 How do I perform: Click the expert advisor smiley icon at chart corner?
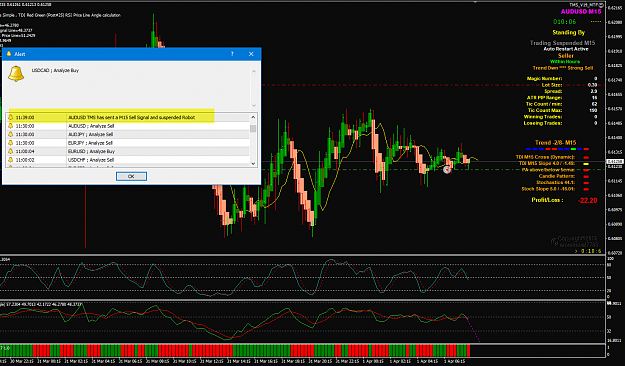tap(601, 5)
